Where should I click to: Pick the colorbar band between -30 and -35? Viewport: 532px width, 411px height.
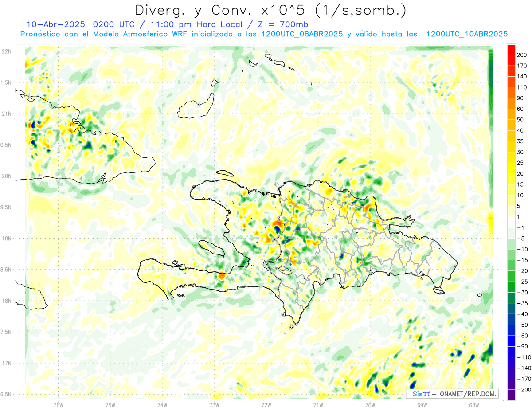(x=511, y=298)
